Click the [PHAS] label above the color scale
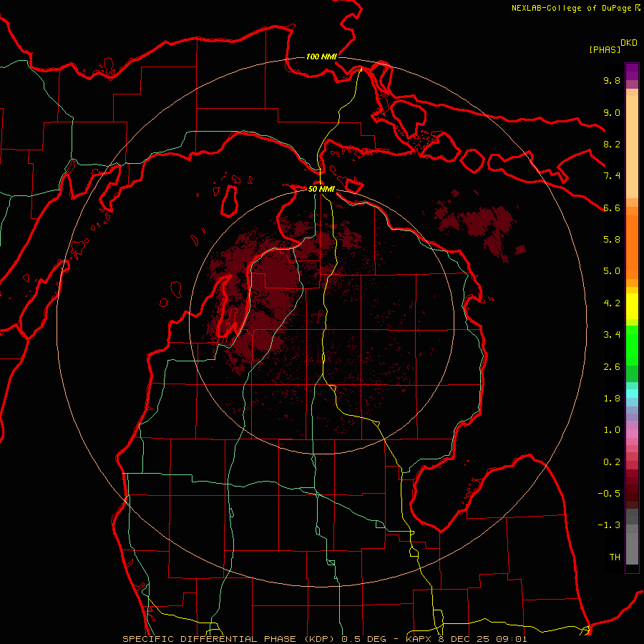This screenshot has height=644, width=644. coord(605,49)
